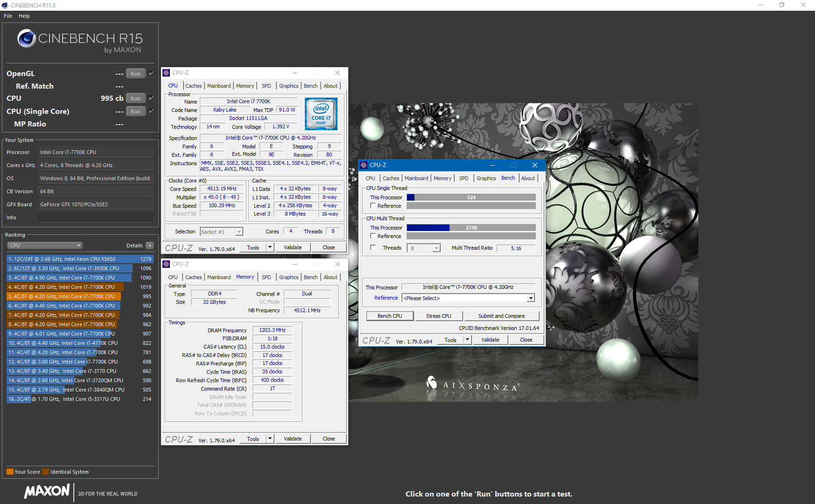Click Validate in the top CPU-Z window

pos(293,247)
